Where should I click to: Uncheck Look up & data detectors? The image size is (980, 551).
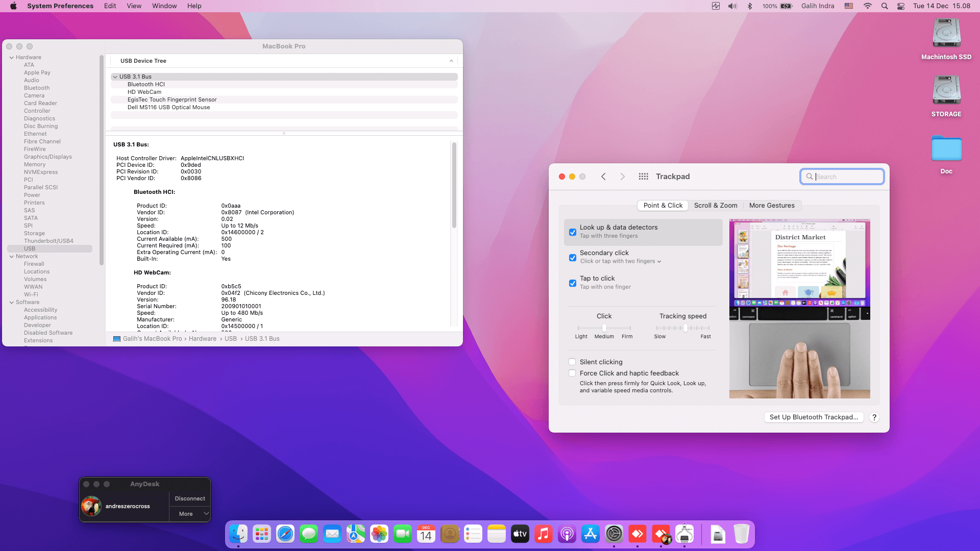(573, 232)
